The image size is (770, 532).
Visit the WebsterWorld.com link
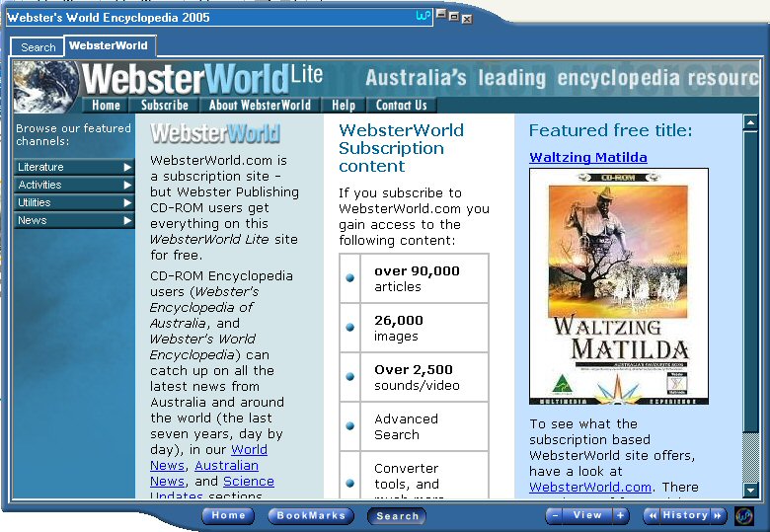pos(590,487)
